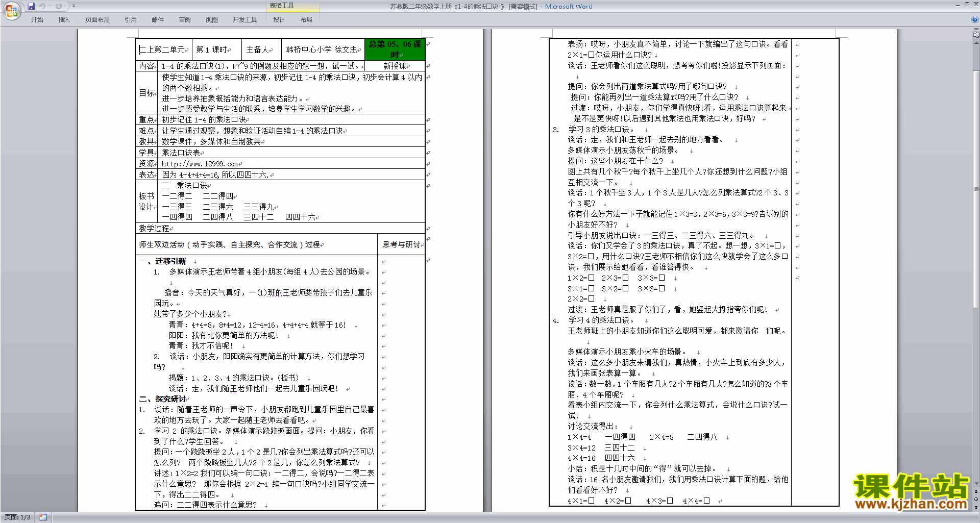Screen dimensions: 980x523
Task: Toggle the ruler button above scrollbar
Action: pos(976,35)
